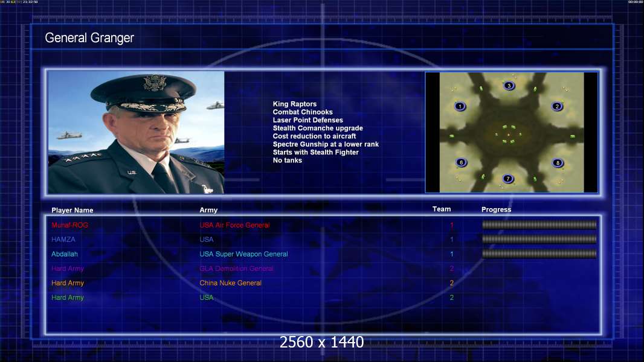The width and height of the screenshot is (644, 362).
Task: Click the Player Name column header
Action: coord(72,211)
